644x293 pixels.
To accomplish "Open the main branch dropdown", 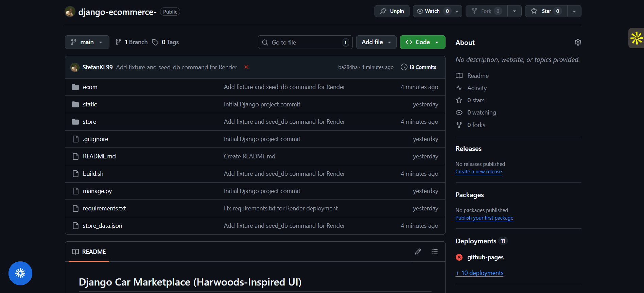I will (87, 42).
